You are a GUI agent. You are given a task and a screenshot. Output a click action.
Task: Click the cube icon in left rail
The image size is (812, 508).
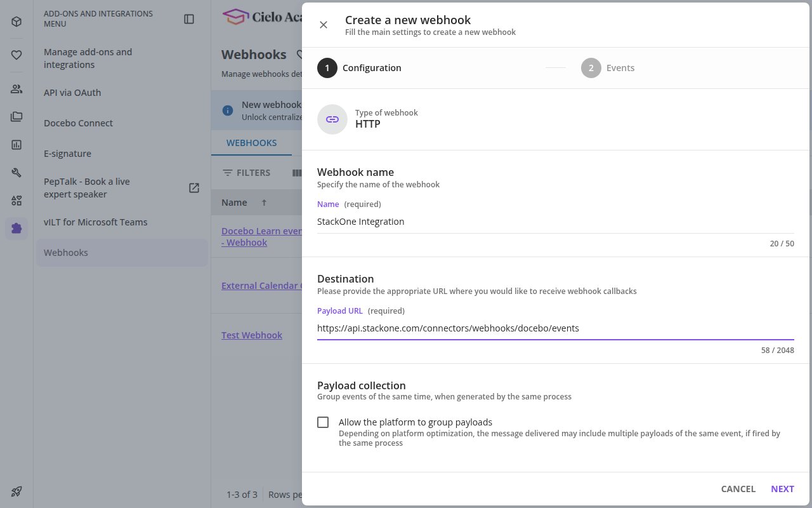pos(16,22)
